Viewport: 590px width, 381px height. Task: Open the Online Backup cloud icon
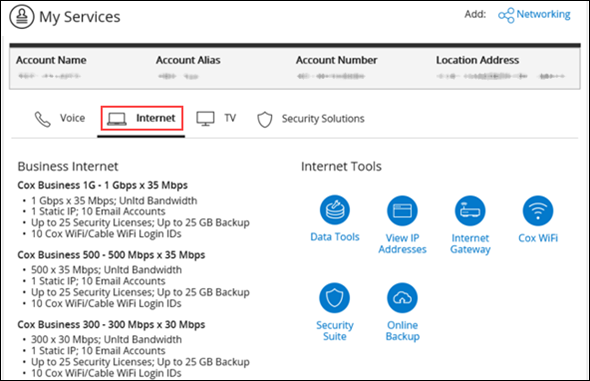tap(402, 298)
